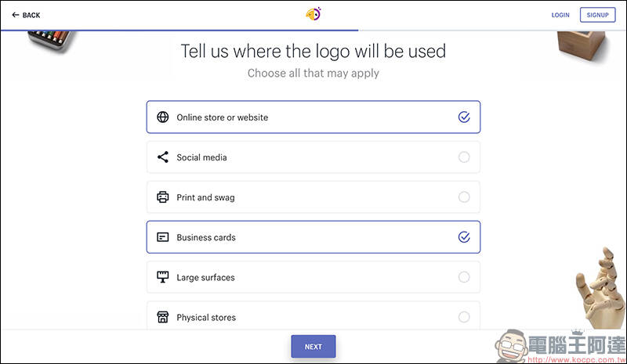Uncheck the Online store or website checkmark
This screenshot has width=627, height=364.
(464, 117)
